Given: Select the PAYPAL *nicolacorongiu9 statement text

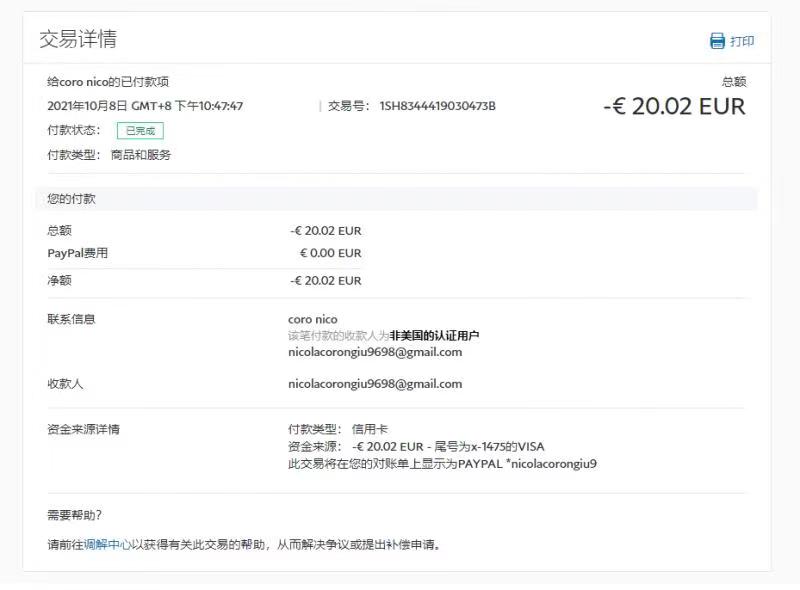Looking at the screenshot, I should coord(527,464).
